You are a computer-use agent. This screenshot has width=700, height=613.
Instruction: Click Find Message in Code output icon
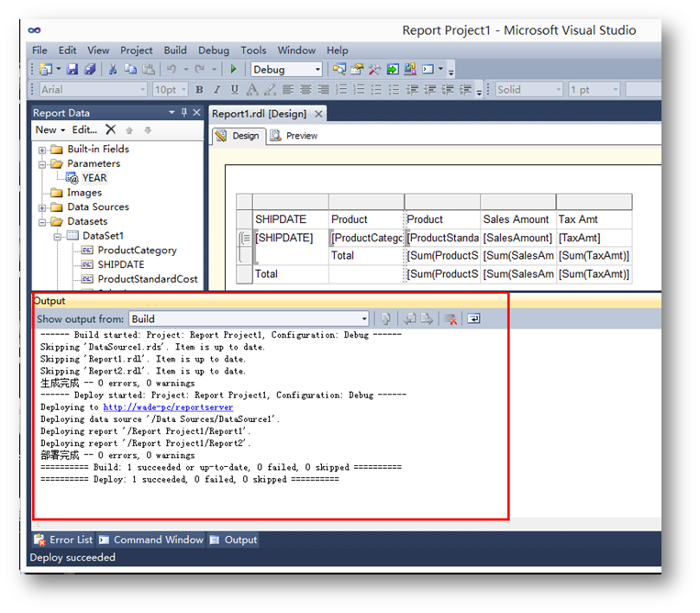[386, 318]
